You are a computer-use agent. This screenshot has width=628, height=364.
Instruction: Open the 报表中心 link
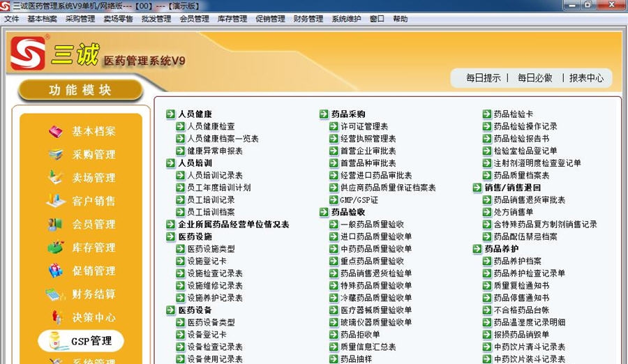tap(586, 77)
